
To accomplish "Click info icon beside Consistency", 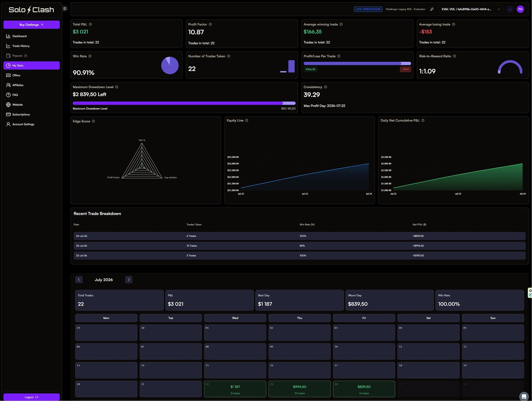I will tap(325, 87).
